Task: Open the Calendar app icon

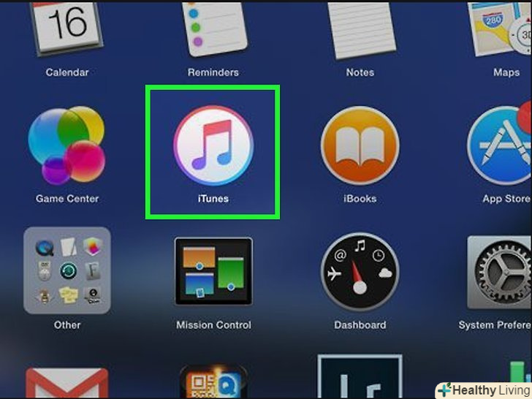Action: [x=66, y=28]
